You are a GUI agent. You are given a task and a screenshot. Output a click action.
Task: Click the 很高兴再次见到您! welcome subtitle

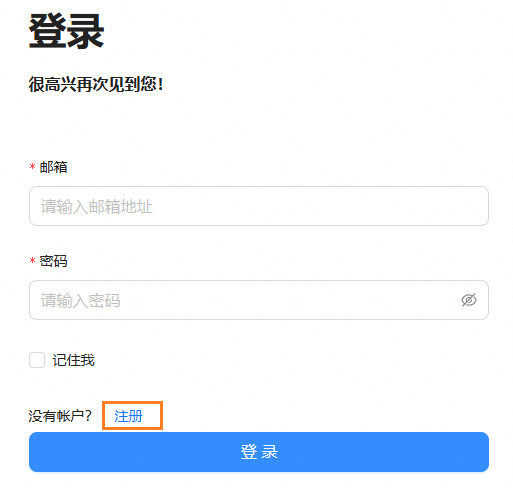tap(96, 84)
